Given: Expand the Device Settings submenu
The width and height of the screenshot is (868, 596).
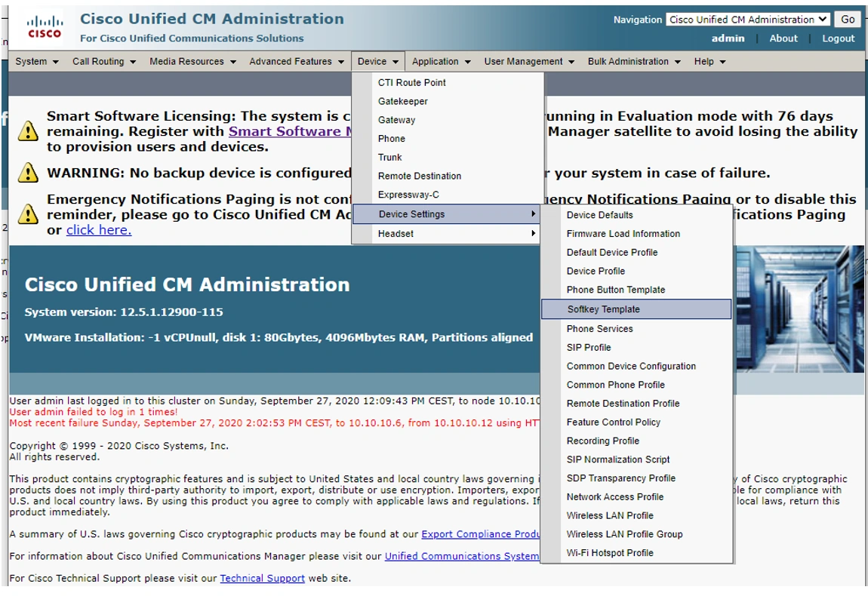Looking at the screenshot, I should [446, 214].
